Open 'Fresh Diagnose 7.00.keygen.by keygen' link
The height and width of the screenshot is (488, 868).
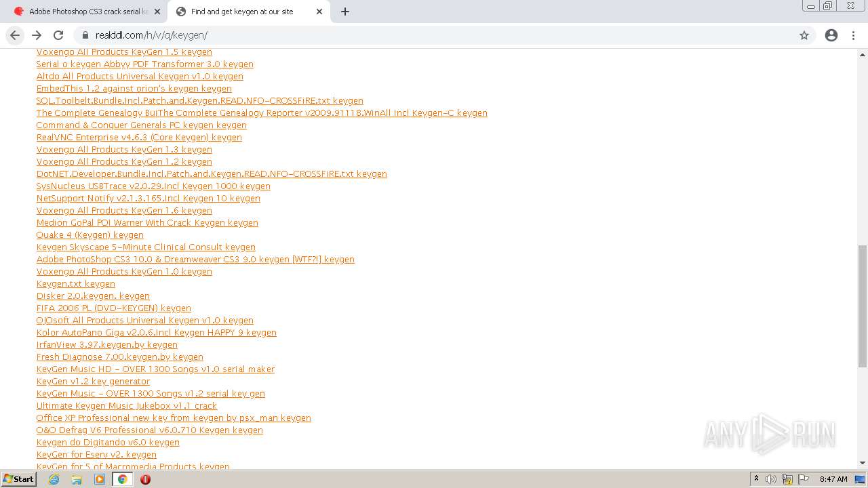[120, 357]
